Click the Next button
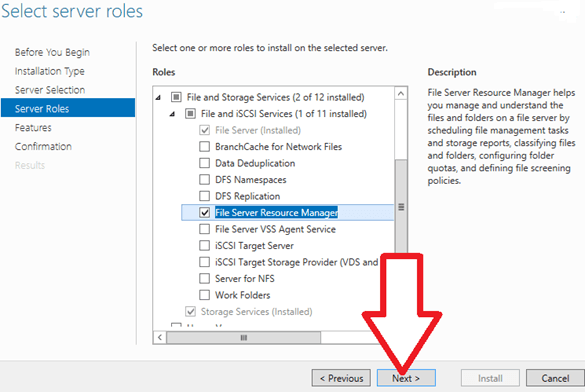Image resolution: width=585 pixels, height=392 pixels. pyautogui.click(x=406, y=378)
